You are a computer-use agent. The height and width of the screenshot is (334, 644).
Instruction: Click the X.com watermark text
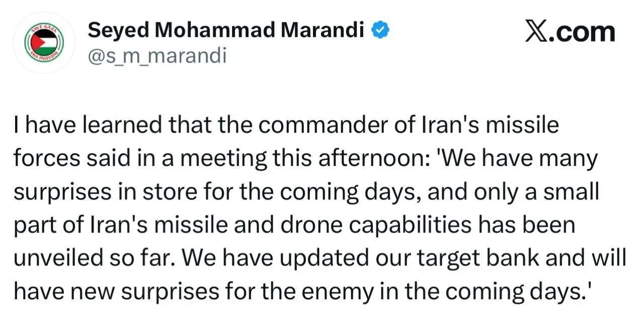[x=570, y=32]
